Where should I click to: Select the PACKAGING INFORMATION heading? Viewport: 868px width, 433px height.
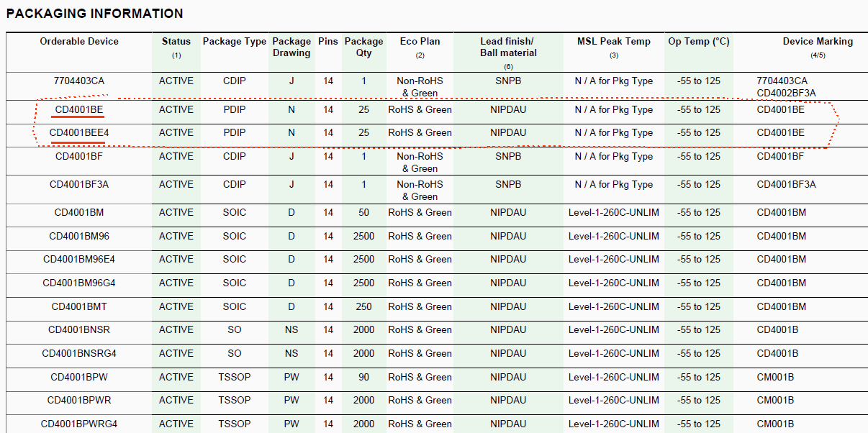(94, 14)
